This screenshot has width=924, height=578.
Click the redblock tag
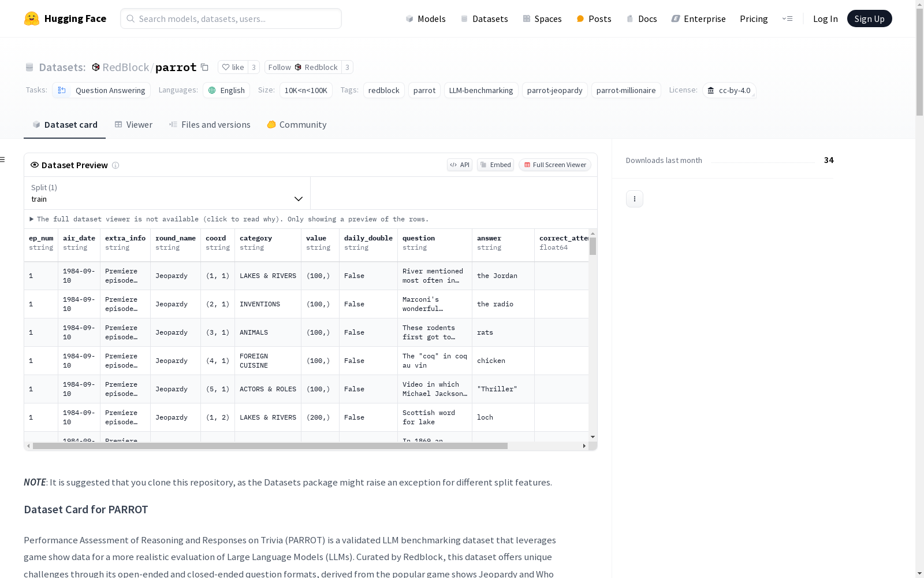pyautogui.click(x=384, y=90)
